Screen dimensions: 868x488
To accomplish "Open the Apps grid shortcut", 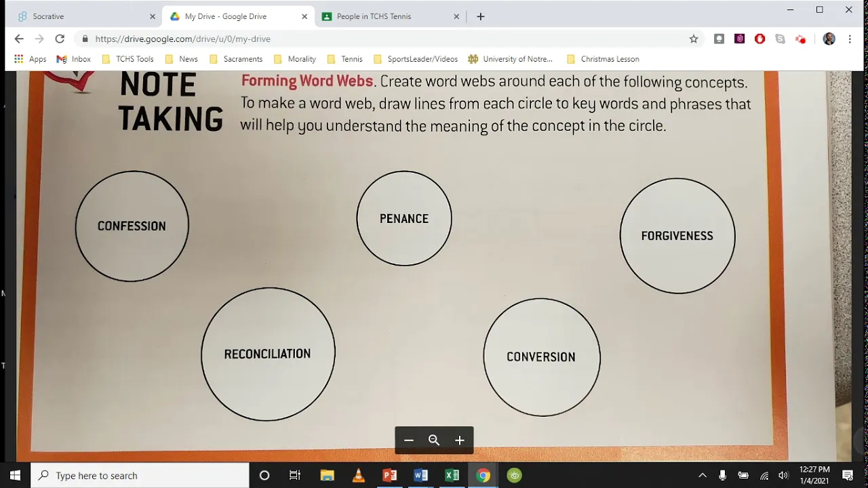I will pyautogui.click(x=31, y=59).
